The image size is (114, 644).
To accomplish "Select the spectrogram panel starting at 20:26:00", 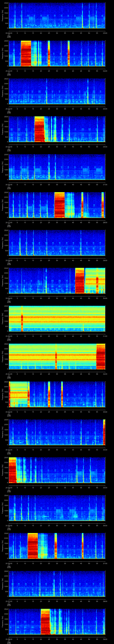I will [x=57, y=167].
